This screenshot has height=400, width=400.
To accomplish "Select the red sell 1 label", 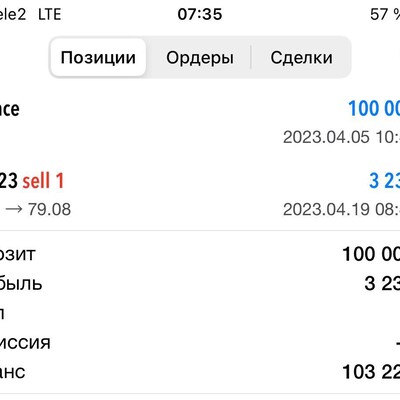I will [43, 181].
